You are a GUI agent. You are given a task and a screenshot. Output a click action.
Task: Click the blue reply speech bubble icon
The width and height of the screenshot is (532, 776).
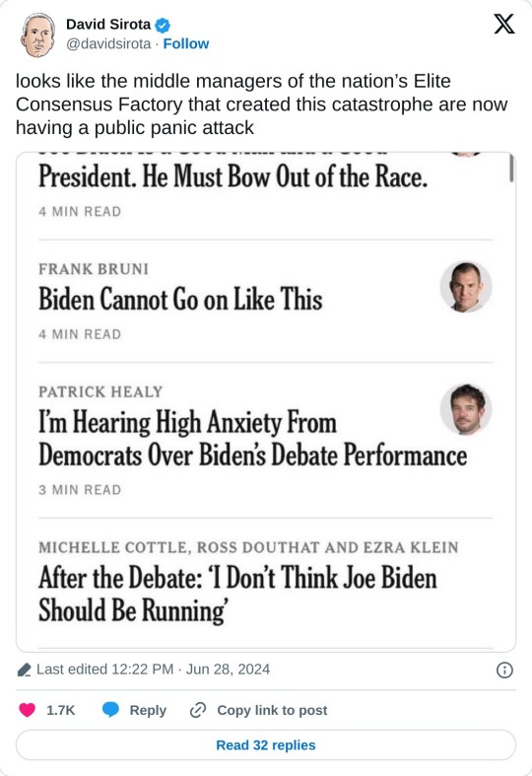(x=110, y=710)
